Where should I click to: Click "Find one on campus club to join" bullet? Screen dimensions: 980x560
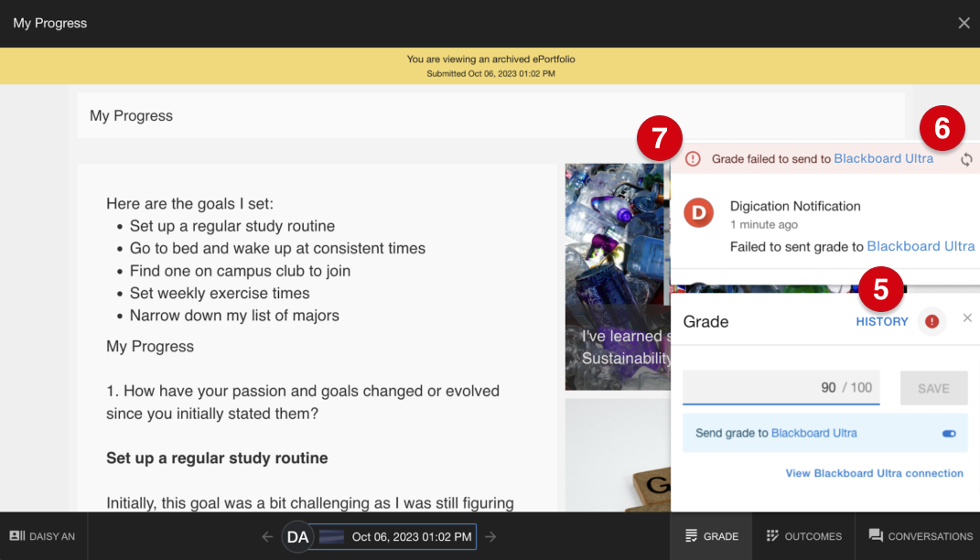point(240,271)
